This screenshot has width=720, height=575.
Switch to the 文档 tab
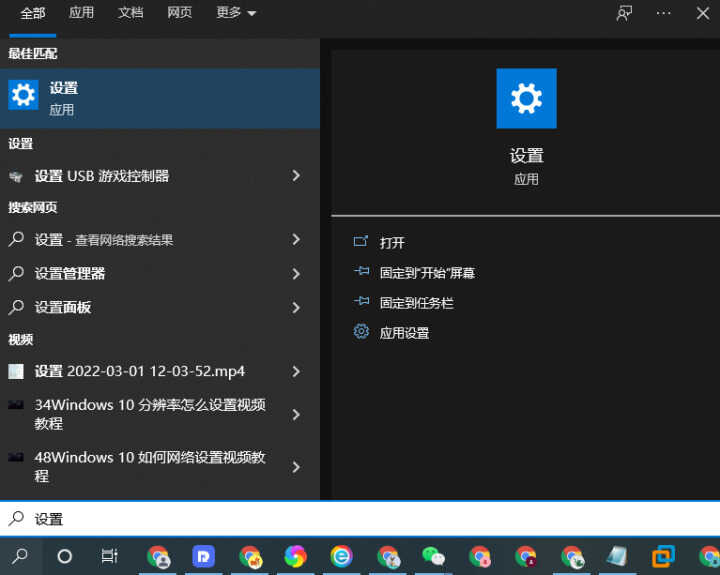[x=131, y=13]
